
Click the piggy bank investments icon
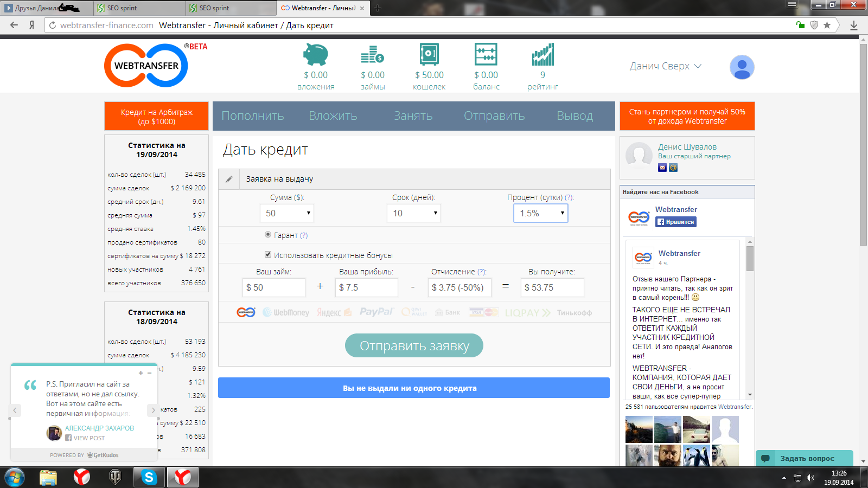pos(316,54)
